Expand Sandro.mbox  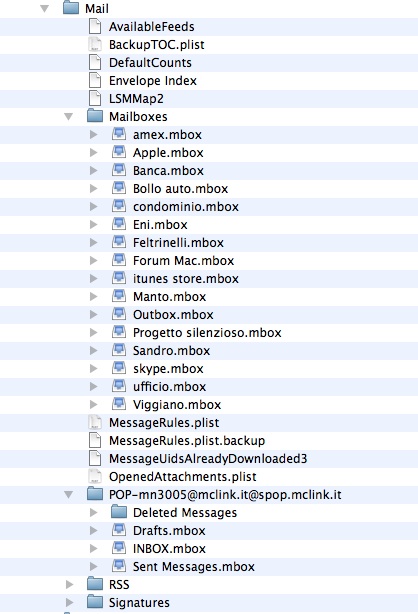coord(93,350)
